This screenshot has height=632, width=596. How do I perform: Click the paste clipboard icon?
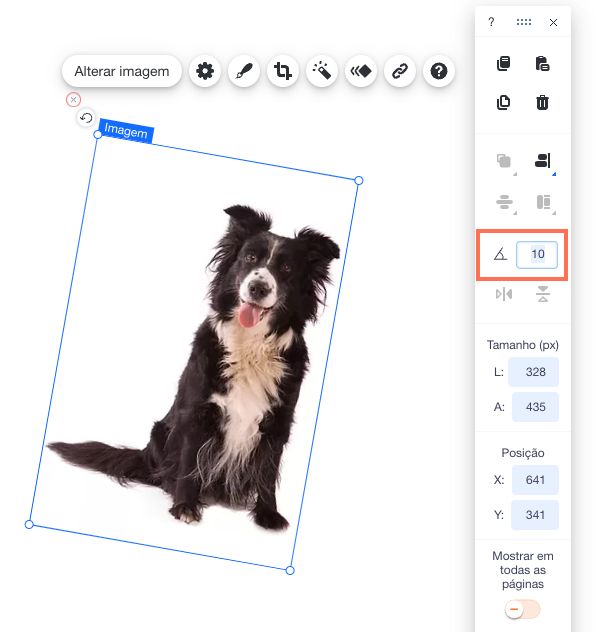542,64
